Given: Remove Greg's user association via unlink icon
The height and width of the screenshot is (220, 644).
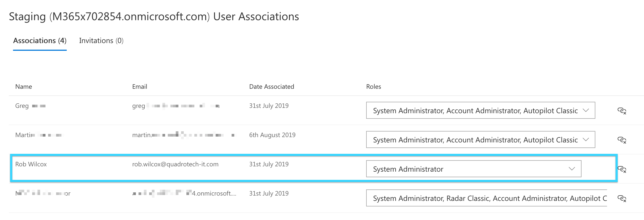Looking at the screenshot, I should click(x=622, y=111).
